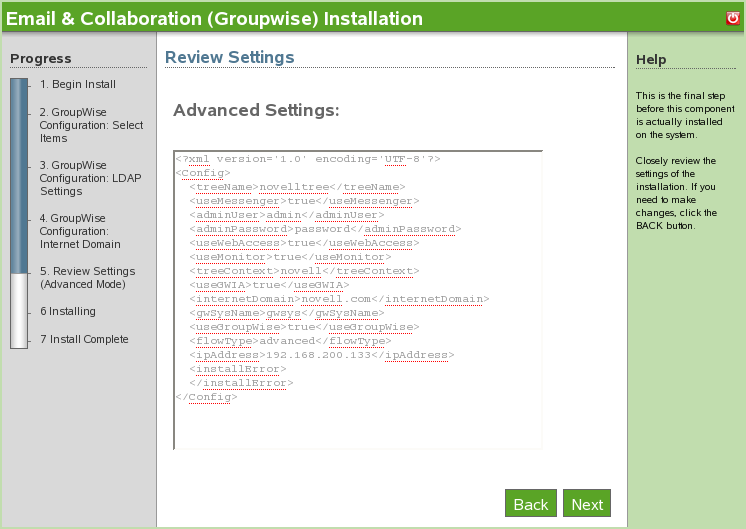Click help text about the BACK button
This screenshot has width=746, height=529.
[676, 193]
